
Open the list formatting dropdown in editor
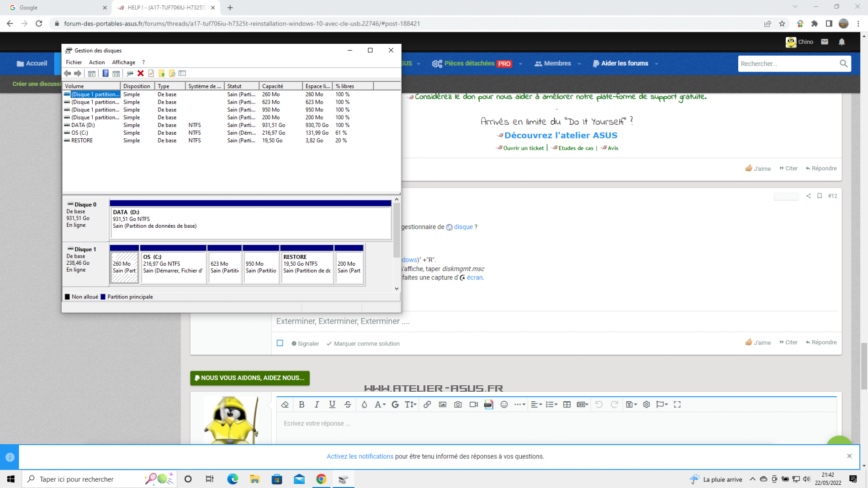551,404
